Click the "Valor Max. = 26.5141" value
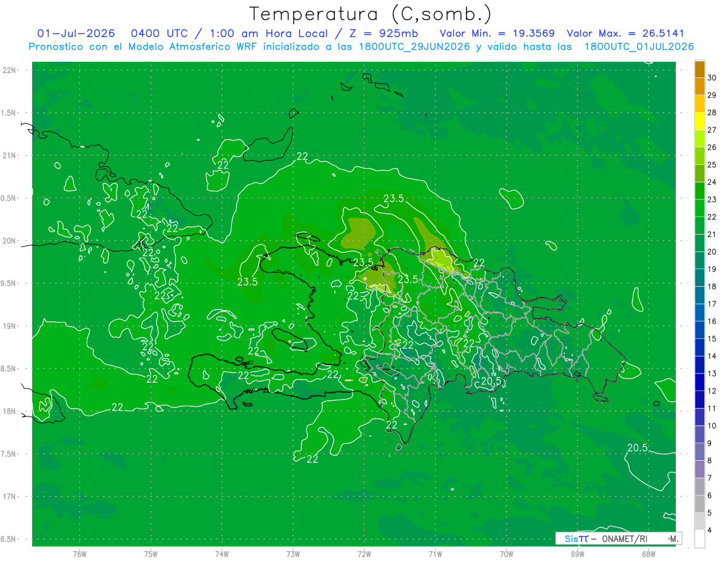This screenshot has height=562, width=728. tap(625, 33)
